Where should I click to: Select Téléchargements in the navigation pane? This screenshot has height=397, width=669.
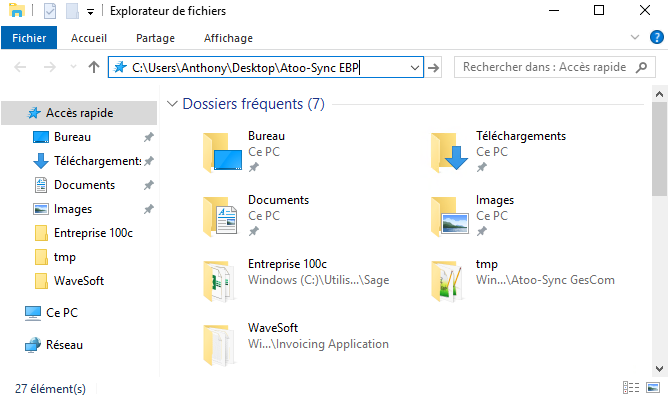[x=97, y=161]
